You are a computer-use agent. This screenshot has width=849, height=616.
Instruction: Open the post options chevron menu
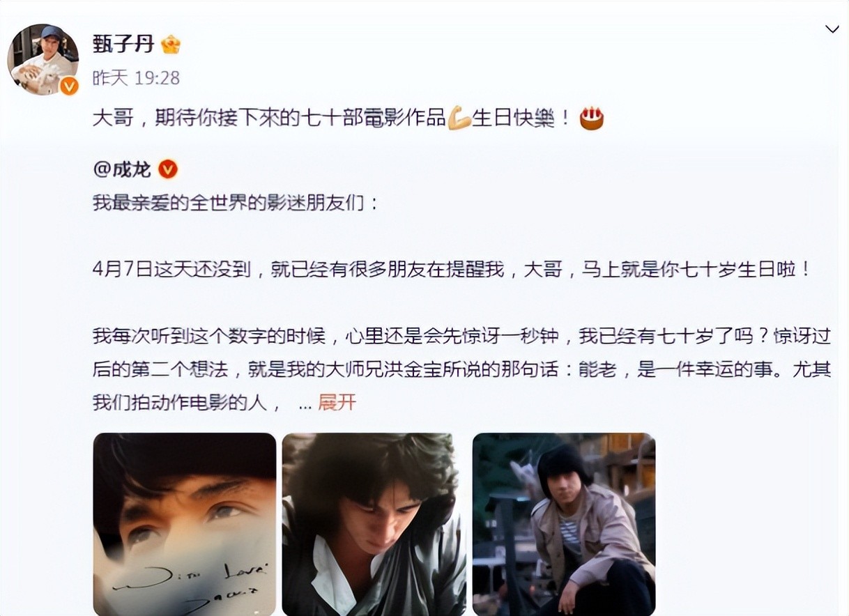832,29
